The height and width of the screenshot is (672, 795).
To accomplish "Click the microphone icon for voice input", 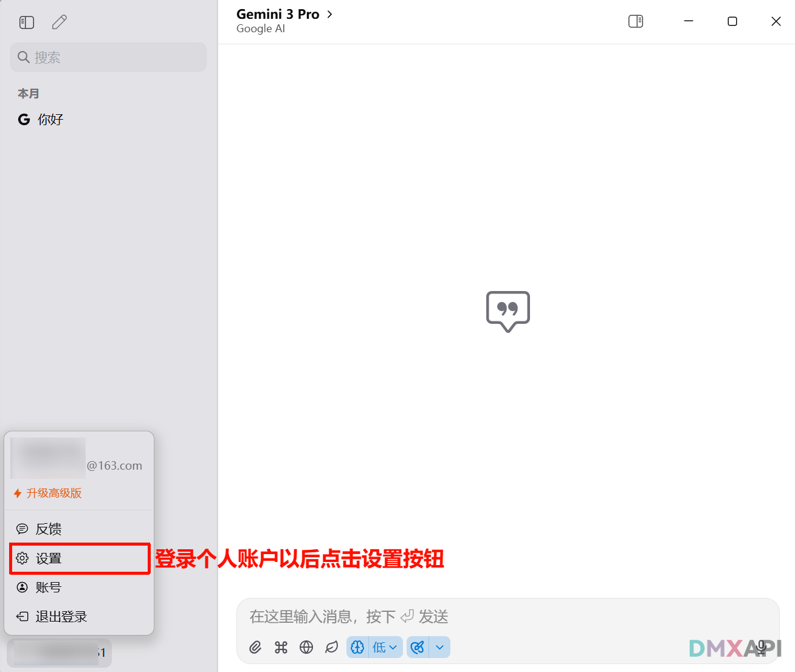I will coord(761,647).
